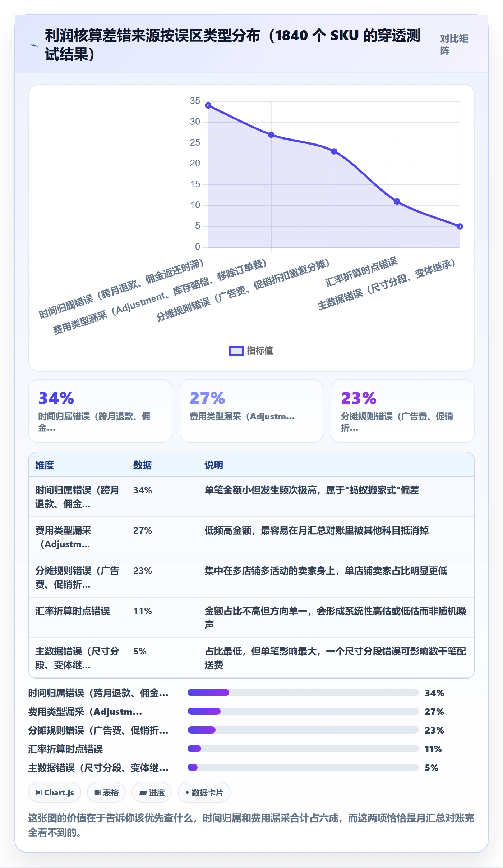
Task: Open the 23% stat card
Action: tap(403, 411)
